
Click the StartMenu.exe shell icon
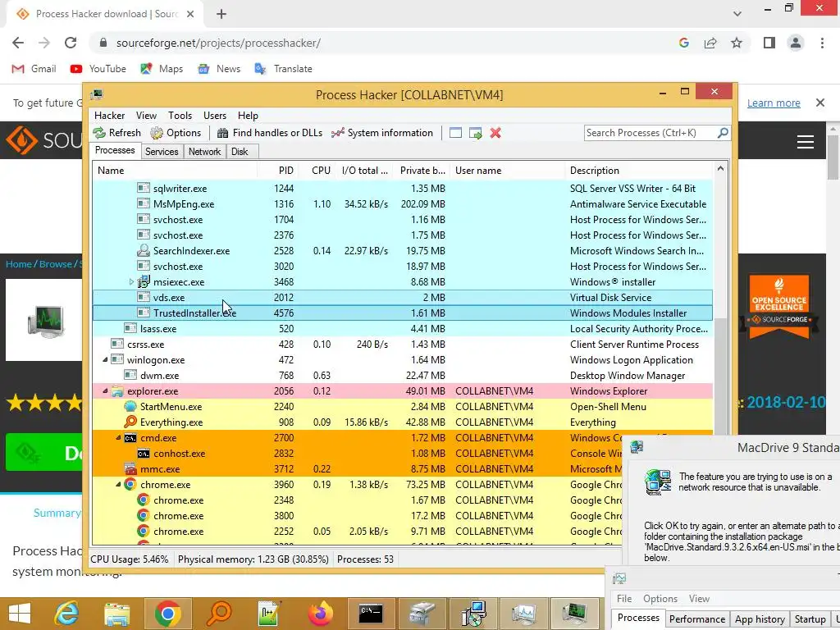(130, 407)
